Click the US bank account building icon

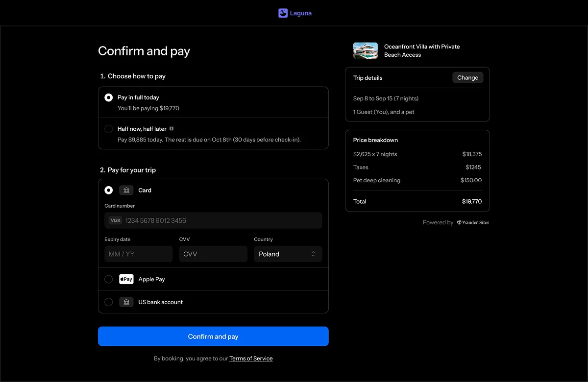click(x=126, y=302)
